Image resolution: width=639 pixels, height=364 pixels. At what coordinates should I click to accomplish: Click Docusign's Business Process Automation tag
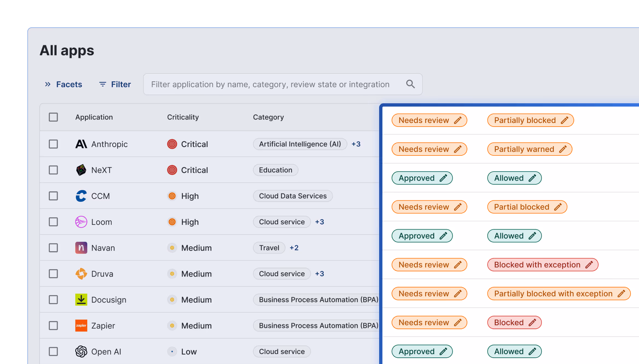(316, 300)
